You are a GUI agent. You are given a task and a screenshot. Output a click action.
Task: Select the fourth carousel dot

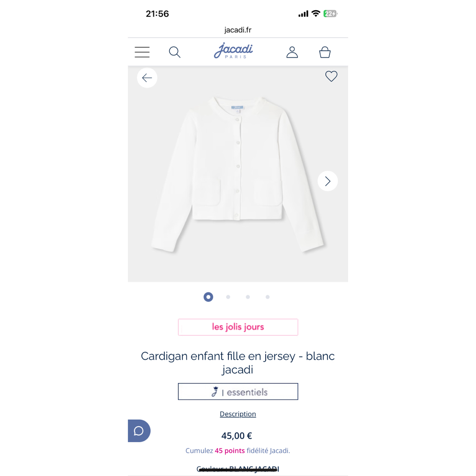pos(268,297)
